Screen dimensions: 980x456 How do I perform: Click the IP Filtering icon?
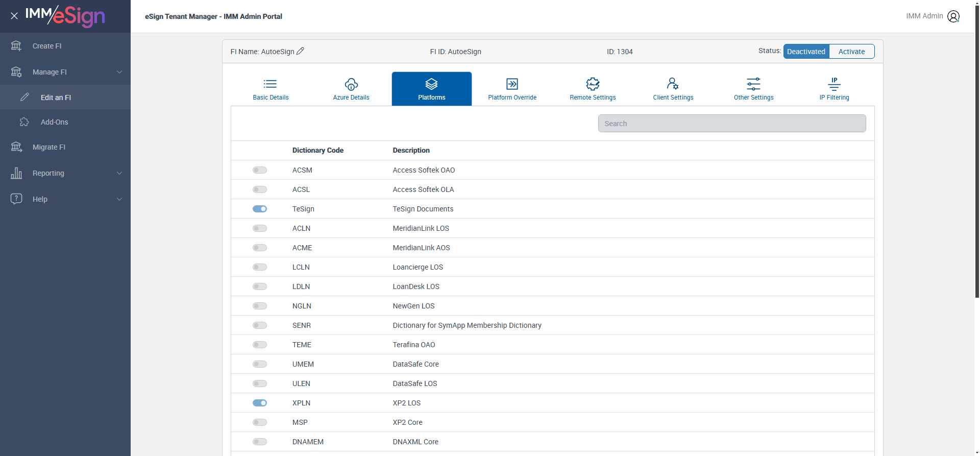click(834, 84)
